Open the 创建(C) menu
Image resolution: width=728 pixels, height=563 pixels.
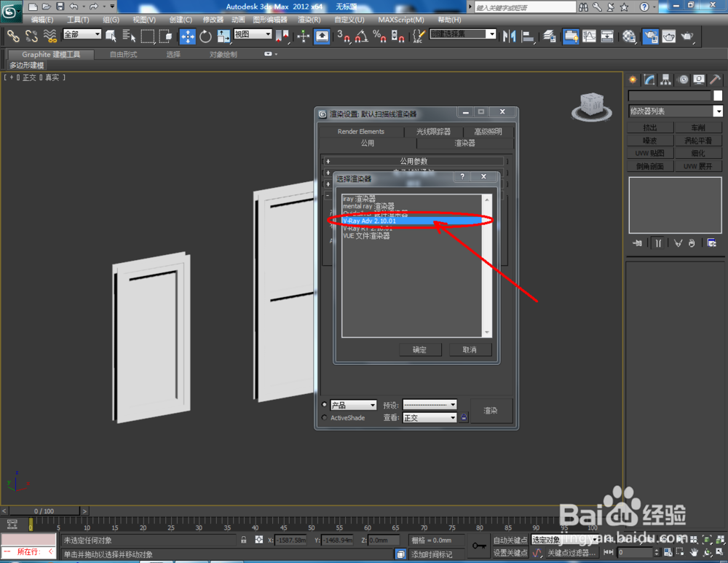181,20
